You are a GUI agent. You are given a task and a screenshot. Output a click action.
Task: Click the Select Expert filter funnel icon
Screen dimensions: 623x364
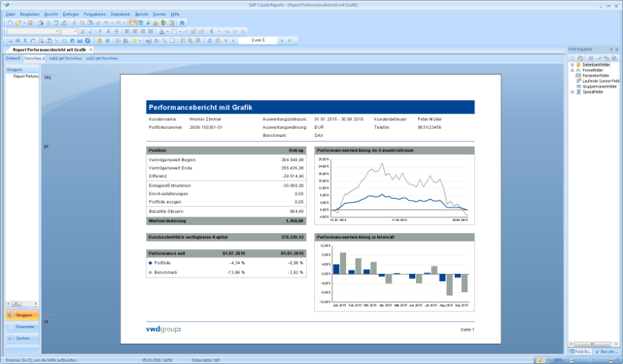(134, 41)
